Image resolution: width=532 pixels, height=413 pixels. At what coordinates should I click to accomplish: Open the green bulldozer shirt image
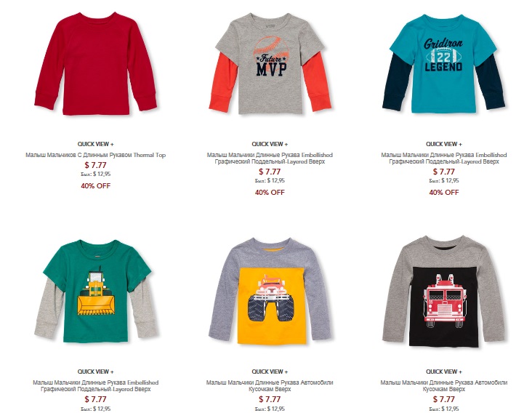(x=96, y=291)
